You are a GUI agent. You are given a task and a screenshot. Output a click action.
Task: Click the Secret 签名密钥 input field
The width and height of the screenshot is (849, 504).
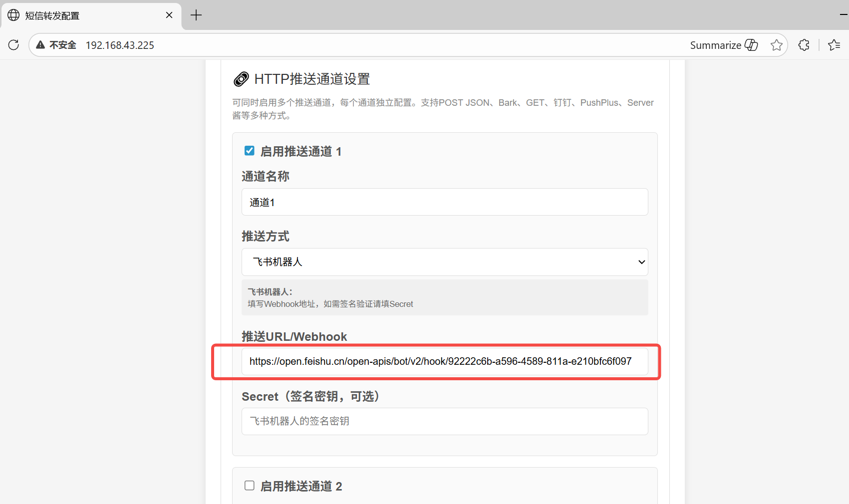[x=444, y=421]
